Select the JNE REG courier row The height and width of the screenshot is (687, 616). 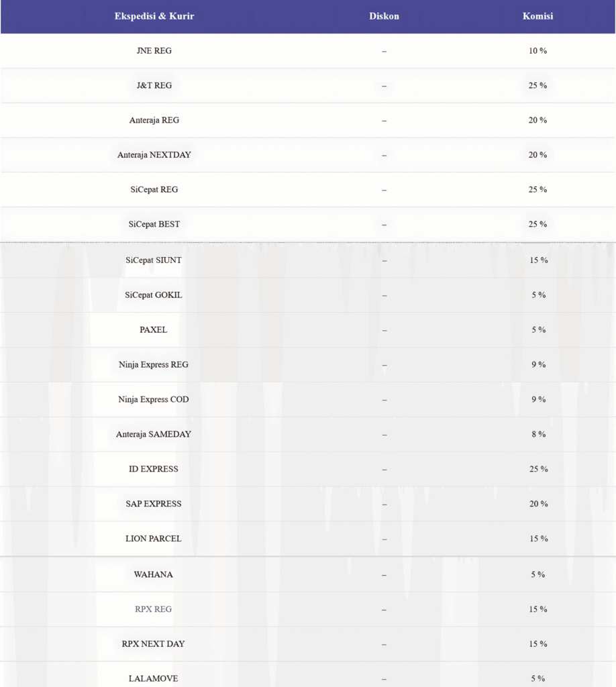(154, 51)
